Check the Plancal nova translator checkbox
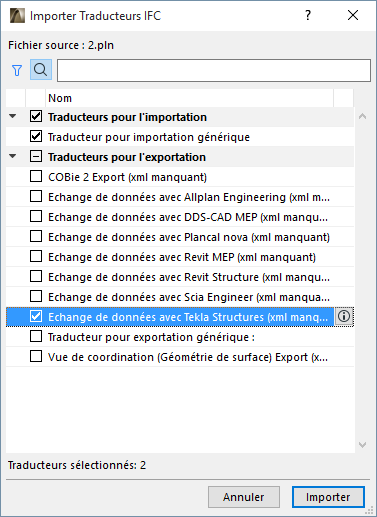Viewport: 377px width, 517px height. point(36,236)
